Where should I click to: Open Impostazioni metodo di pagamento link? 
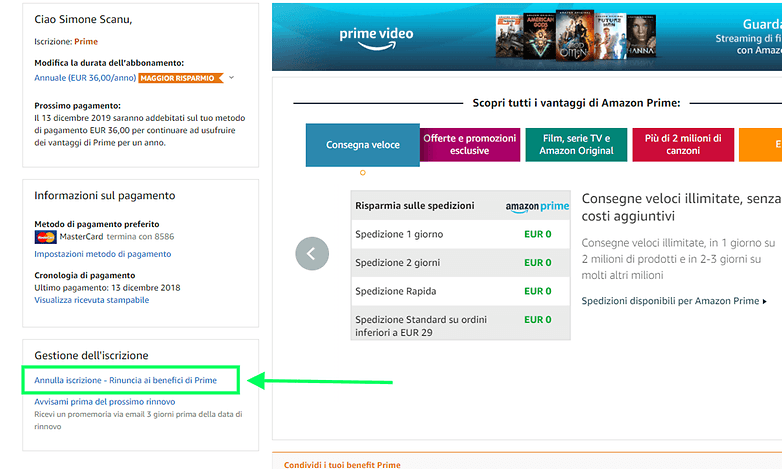click(103, 254)
